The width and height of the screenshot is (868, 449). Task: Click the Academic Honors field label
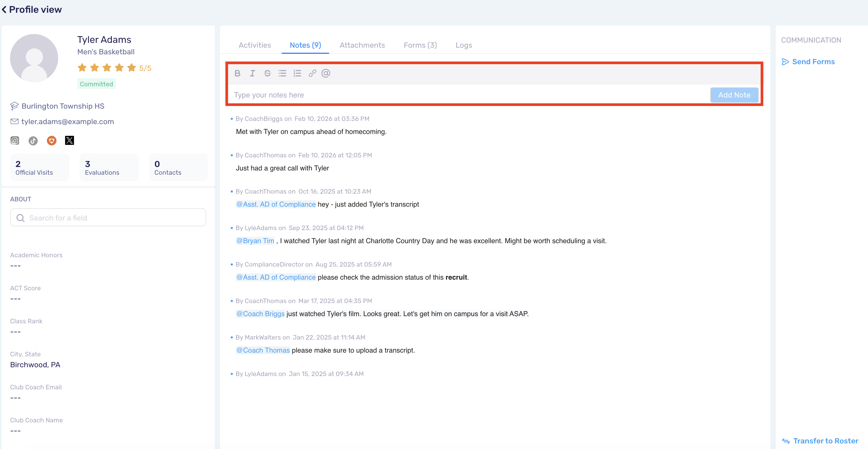pyautogui.click(x=36, y=255)
